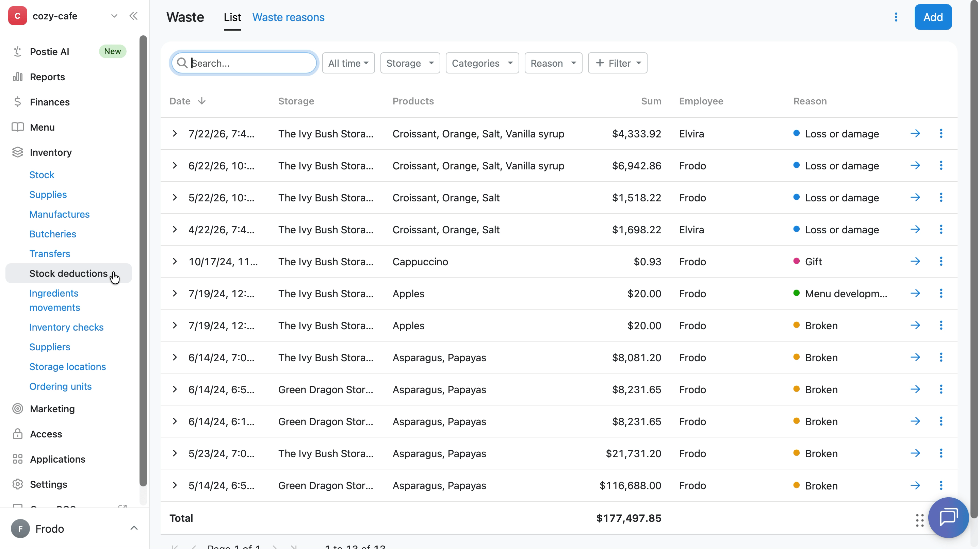
Task: Collapse the sidebar with double-chevron icon
Action: [133, 16]
